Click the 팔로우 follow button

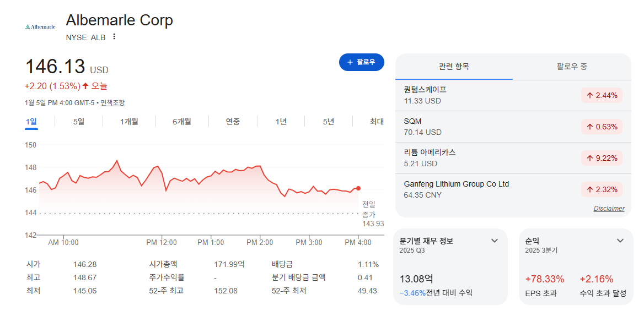362,62
